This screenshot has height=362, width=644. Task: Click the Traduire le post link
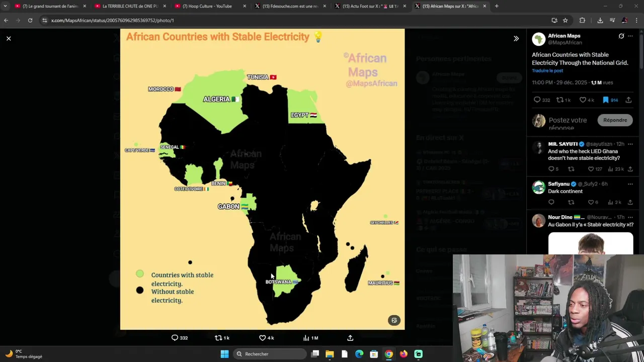547,70
